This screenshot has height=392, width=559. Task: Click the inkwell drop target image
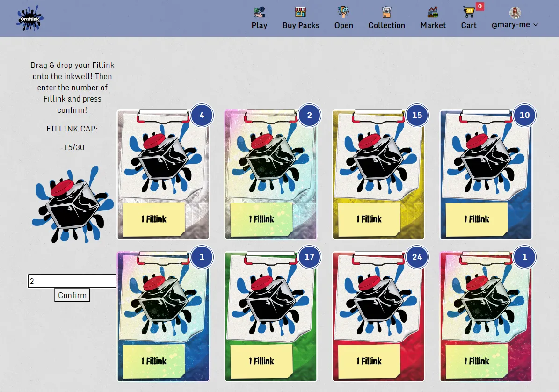click(73, 204)
